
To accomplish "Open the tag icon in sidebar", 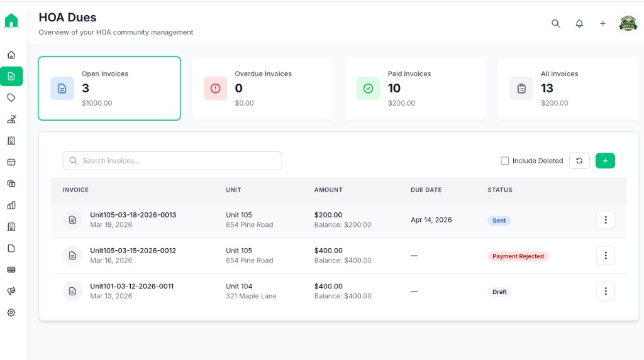I will [x=11, y=98].
